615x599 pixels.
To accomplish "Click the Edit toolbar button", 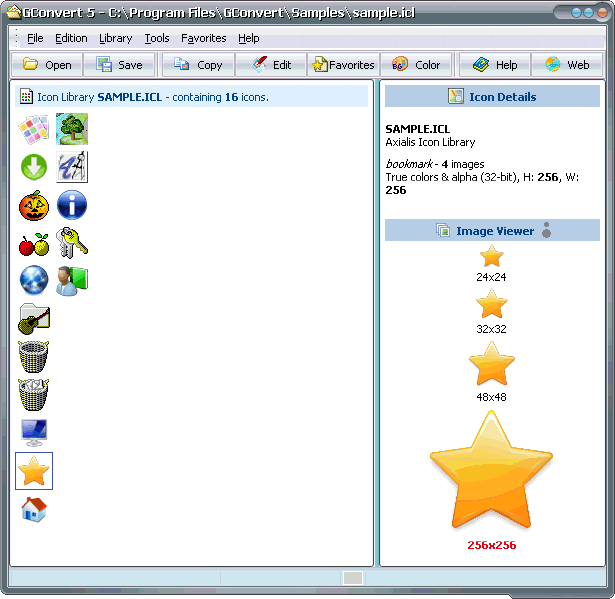I will (x=271, y=65).
